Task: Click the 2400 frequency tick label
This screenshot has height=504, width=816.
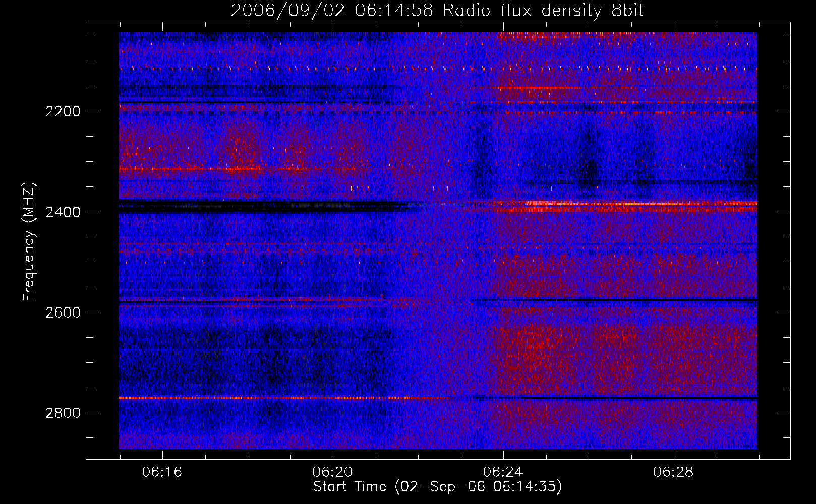Action: 63,212
